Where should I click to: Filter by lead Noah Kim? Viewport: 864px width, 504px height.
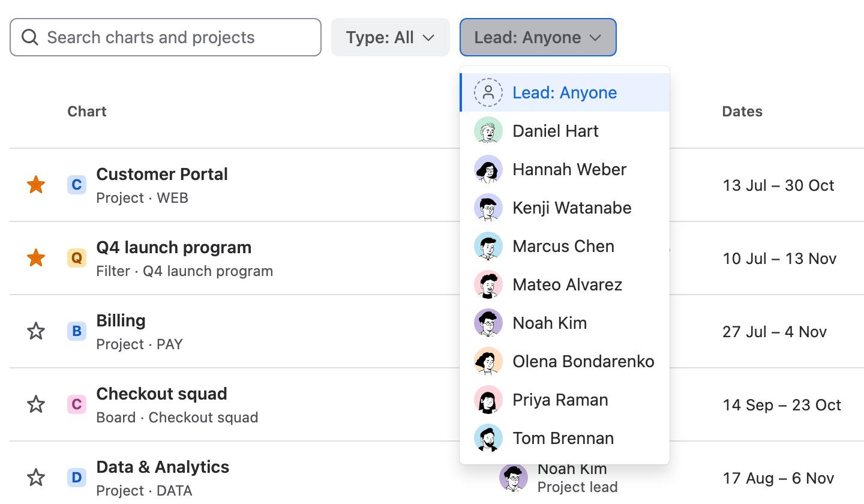(565, 323)
